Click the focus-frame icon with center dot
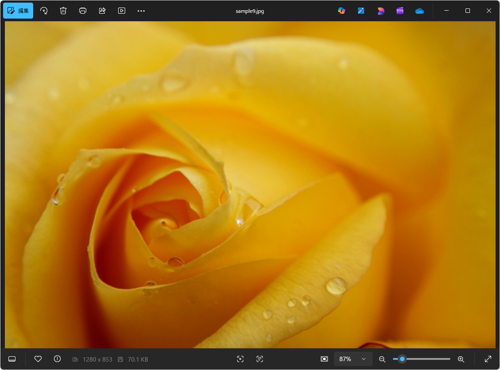500x370 pixels. click(240, 359)
